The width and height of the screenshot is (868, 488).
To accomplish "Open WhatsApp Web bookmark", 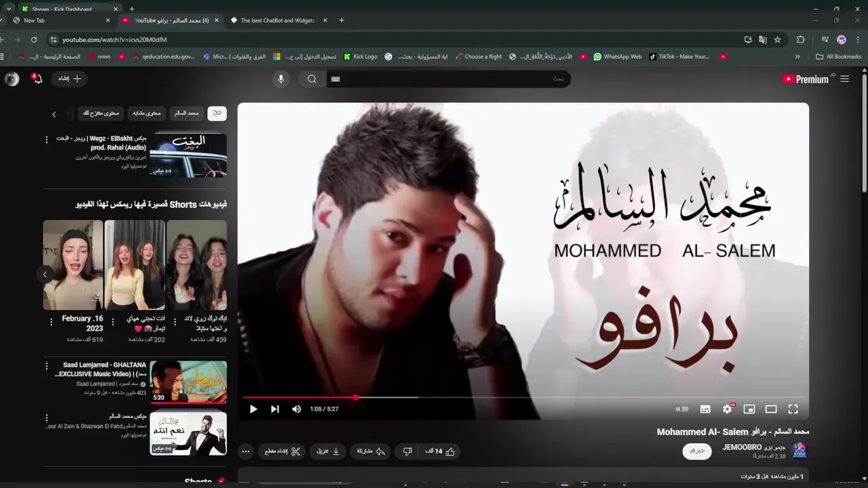I will click(617, 57).
